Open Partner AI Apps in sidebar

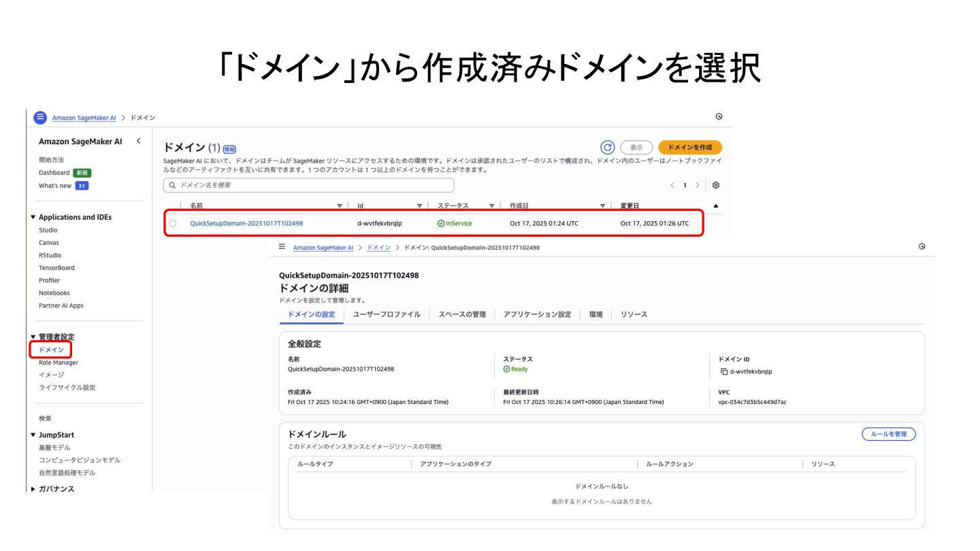[x=61, y=305]
